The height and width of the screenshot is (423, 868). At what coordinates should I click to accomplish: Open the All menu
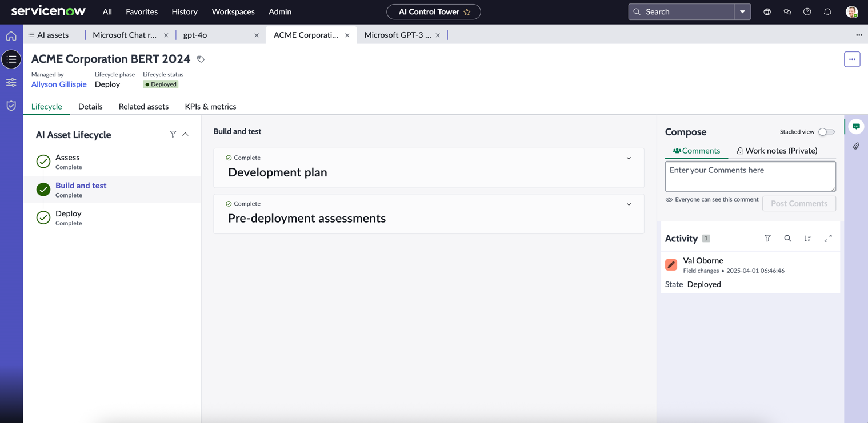pos(107,11)
